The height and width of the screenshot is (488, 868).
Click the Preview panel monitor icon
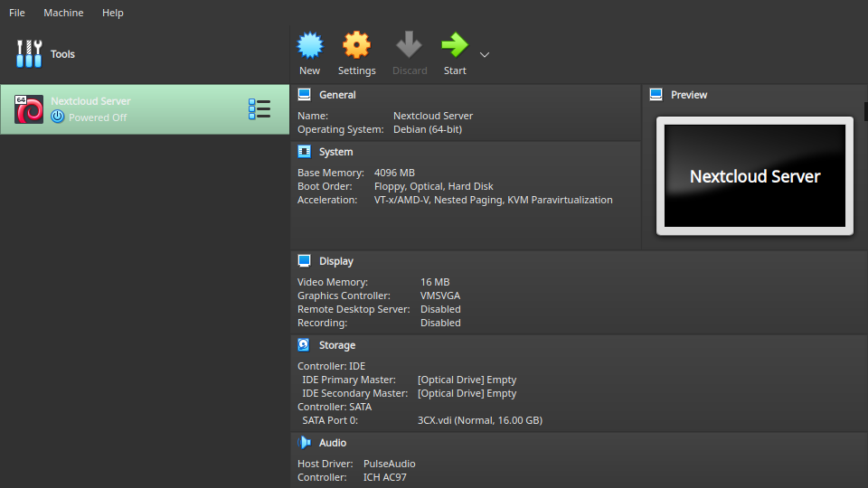656,95
